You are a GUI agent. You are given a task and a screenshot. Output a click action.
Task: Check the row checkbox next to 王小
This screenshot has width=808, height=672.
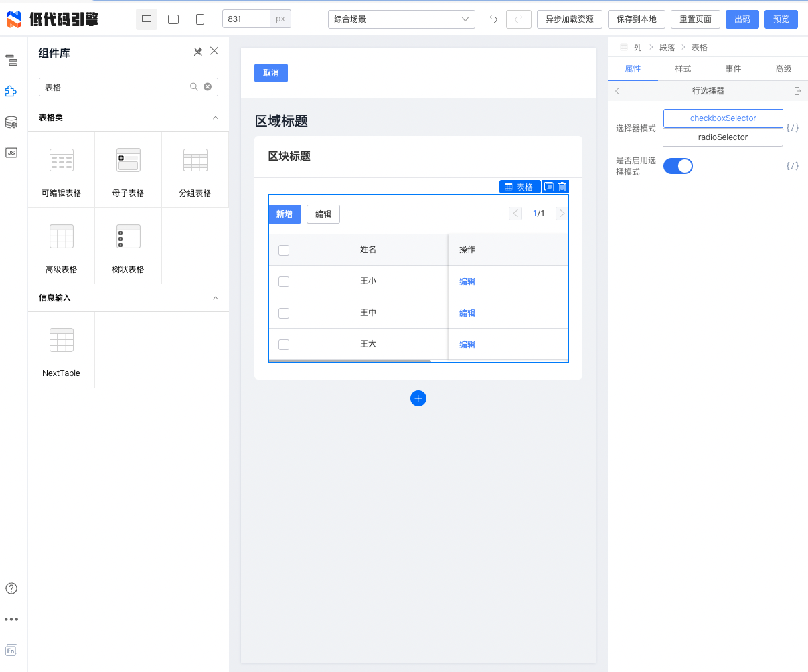(284, 281)
